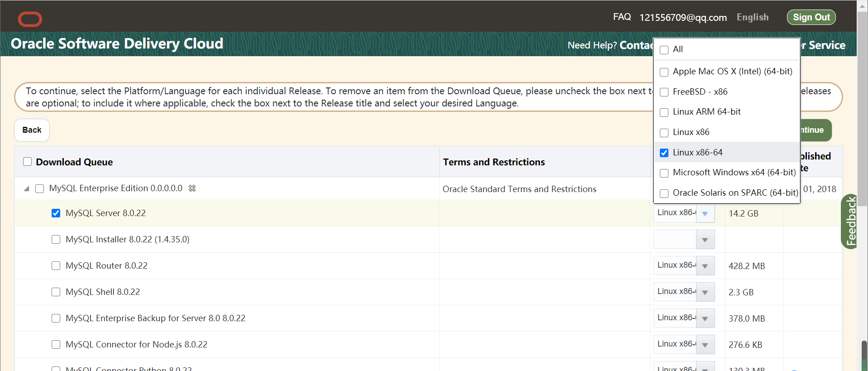Image resolution: width=868 pixels, height=371 pixels.
Task: Select MySQL Connector for Node.js 8.0.22 checkbox
Action: [56, 344]
